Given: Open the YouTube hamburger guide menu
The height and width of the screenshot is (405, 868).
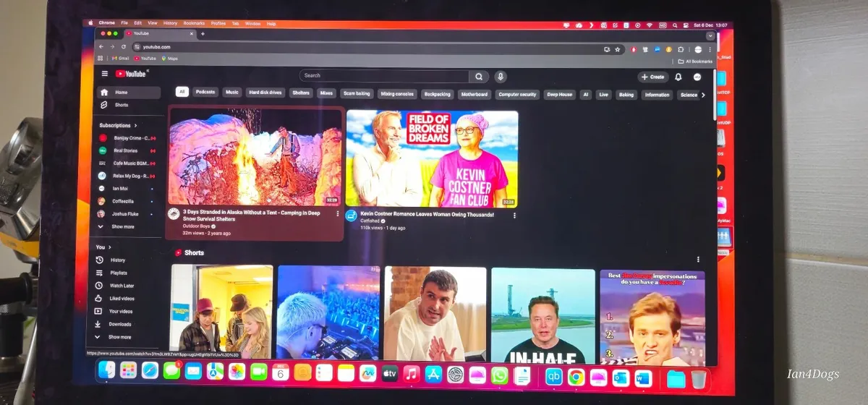Looking at the screenshot, I should pyautogui.click(x=105, y=74).
